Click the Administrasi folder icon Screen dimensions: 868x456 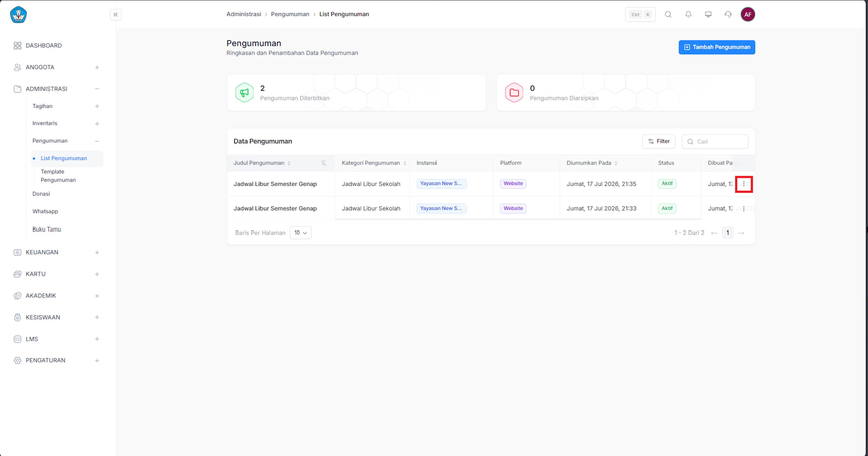(x=18, y=89)
